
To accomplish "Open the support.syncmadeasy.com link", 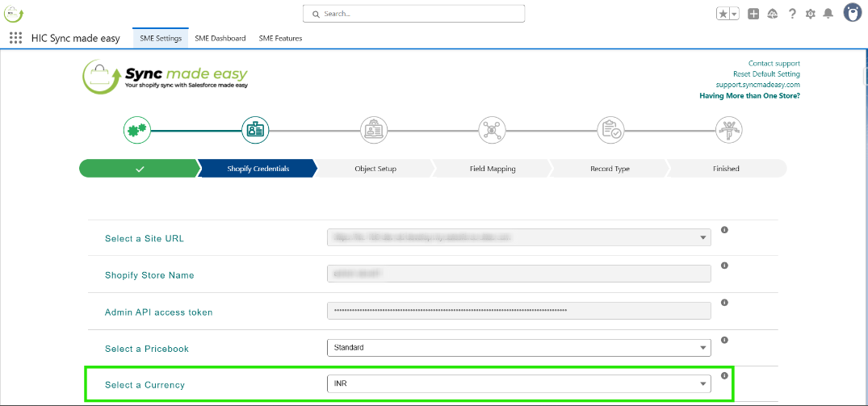I will click(758, 85).
